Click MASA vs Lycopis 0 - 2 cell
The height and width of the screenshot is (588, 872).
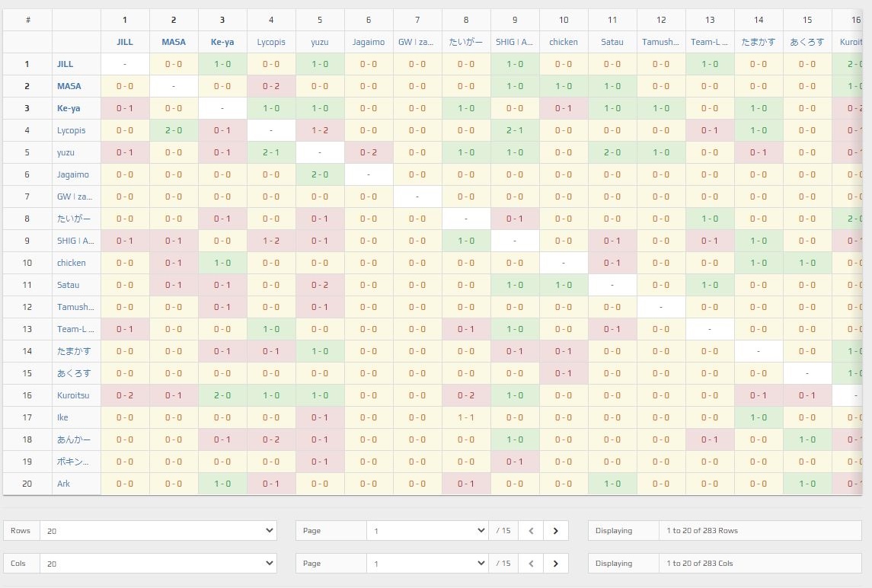pos(271,86)
